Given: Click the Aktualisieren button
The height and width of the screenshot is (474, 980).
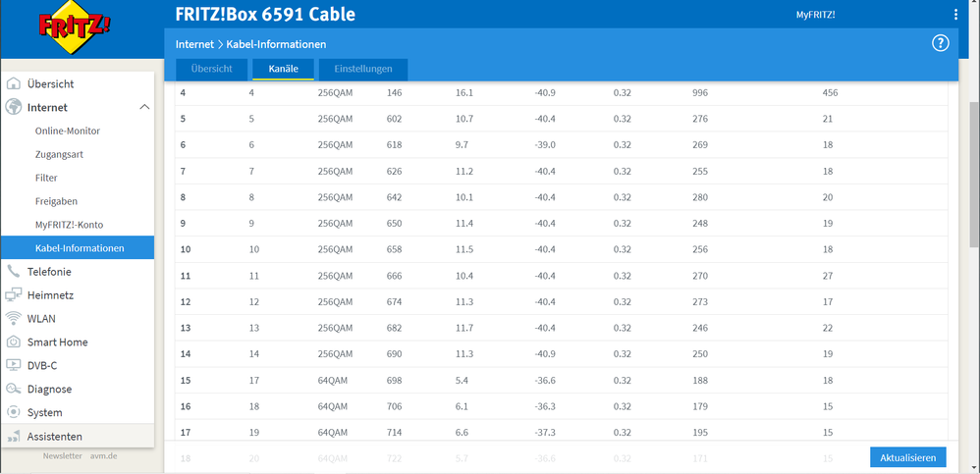Looking at the screenshot, I should (907, 457).
